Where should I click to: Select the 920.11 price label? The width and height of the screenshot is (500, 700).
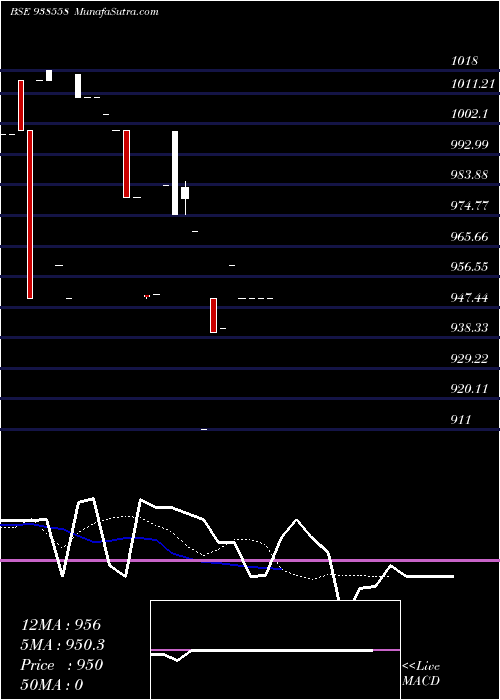pyautogui.click(x=469, y=389)
